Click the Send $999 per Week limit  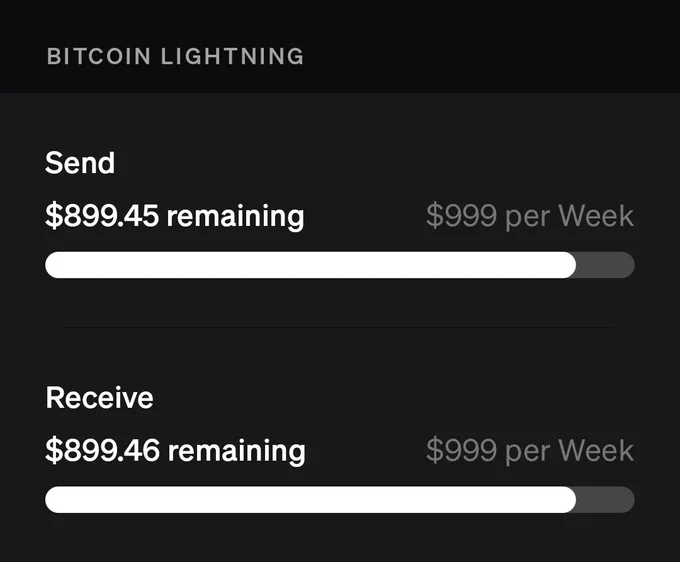[x=530, y=216]
